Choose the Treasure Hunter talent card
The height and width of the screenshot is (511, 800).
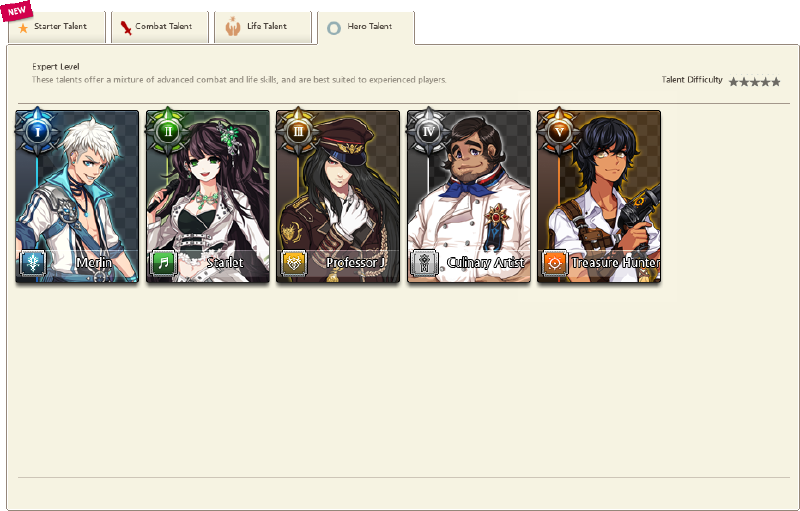click(599, 196)
